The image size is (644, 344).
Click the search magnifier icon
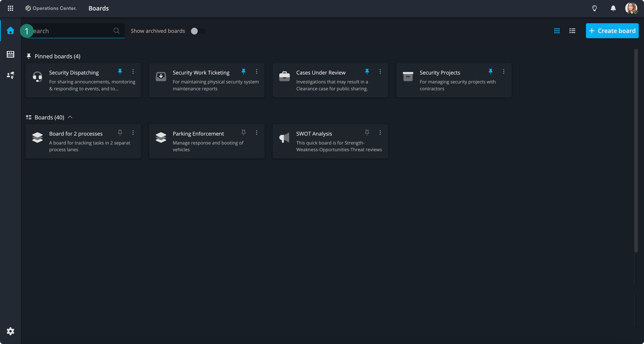[117, 31]
